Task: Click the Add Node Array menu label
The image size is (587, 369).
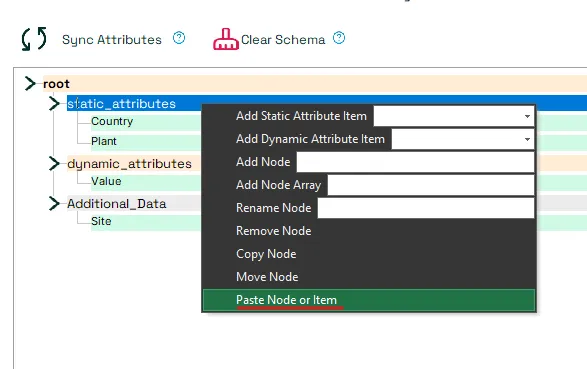Action: [x=279, y=185]
